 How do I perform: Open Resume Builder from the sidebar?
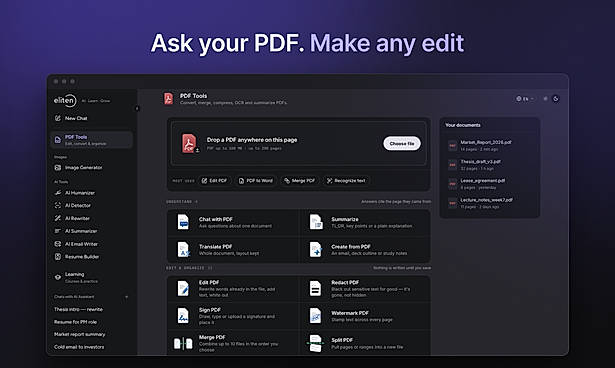(x=92, y=257)
